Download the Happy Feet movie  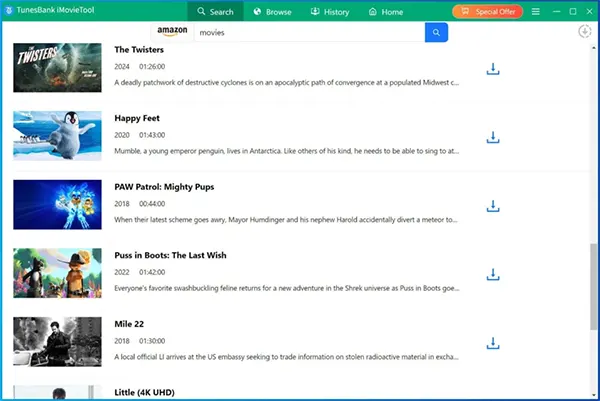492,138
